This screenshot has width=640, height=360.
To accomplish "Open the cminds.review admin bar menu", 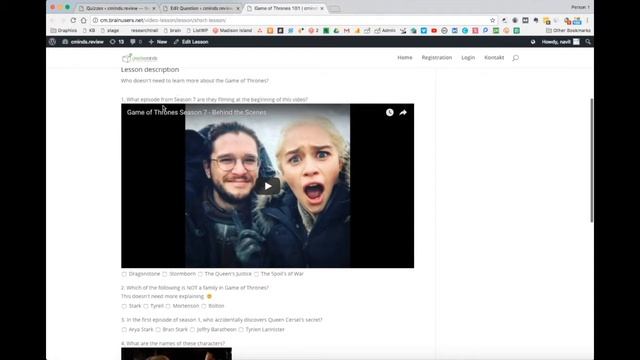I will tap(83, 42).
